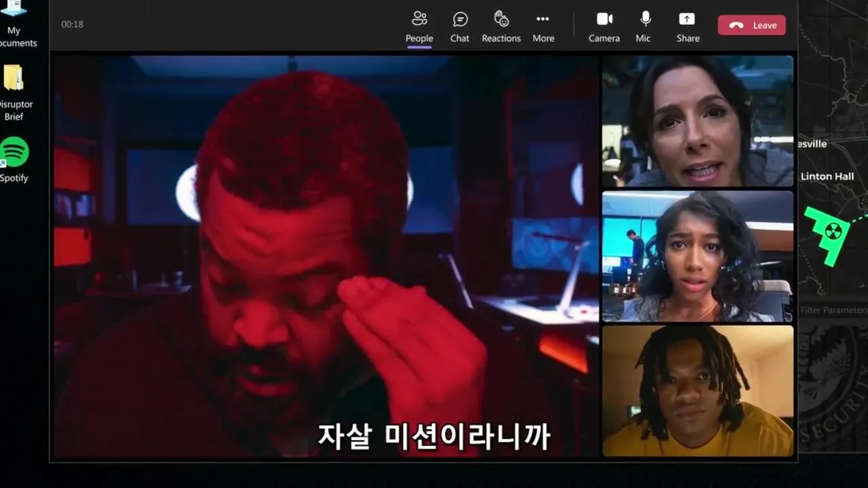Select the bottom participant in yellow shirt
This screenshot has height=488, width=868.
tap(698, 391)
